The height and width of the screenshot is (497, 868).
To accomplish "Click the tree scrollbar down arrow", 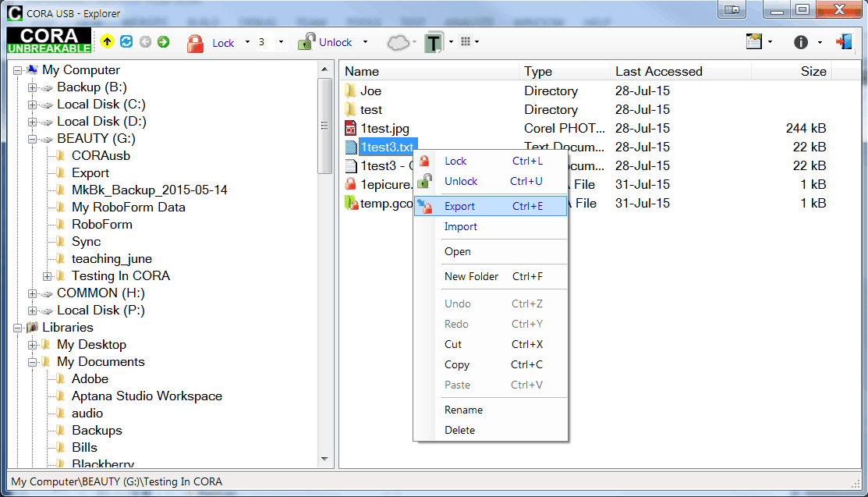I will tap(325, 460).
